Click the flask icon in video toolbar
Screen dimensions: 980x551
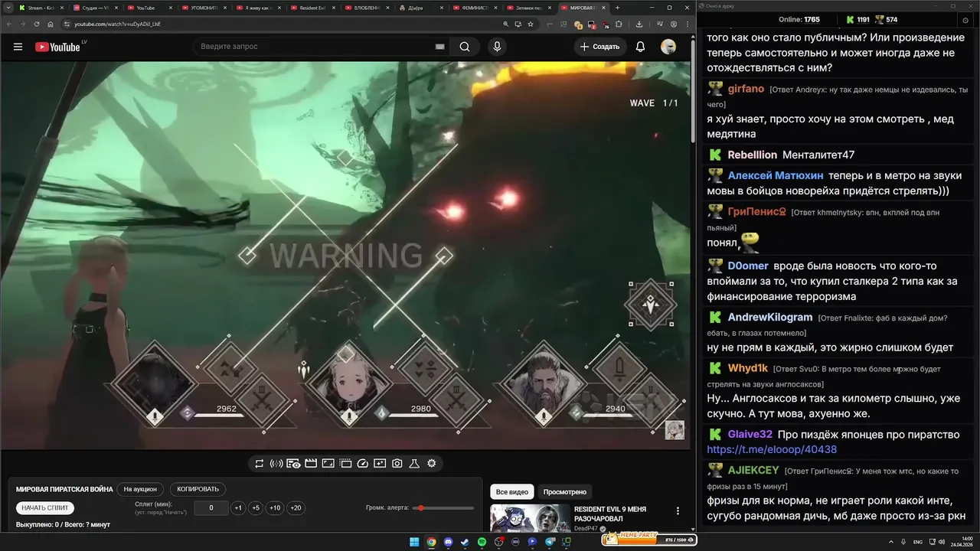click(x=414, y=464)
